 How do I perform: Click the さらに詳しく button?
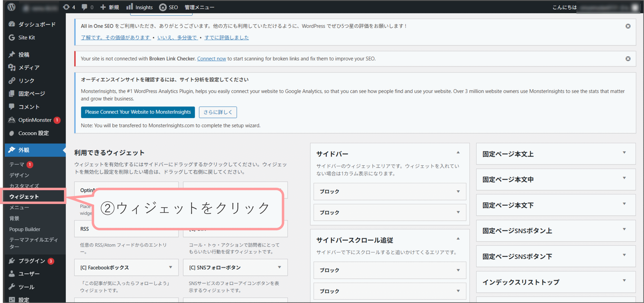(x=218, y=112)
